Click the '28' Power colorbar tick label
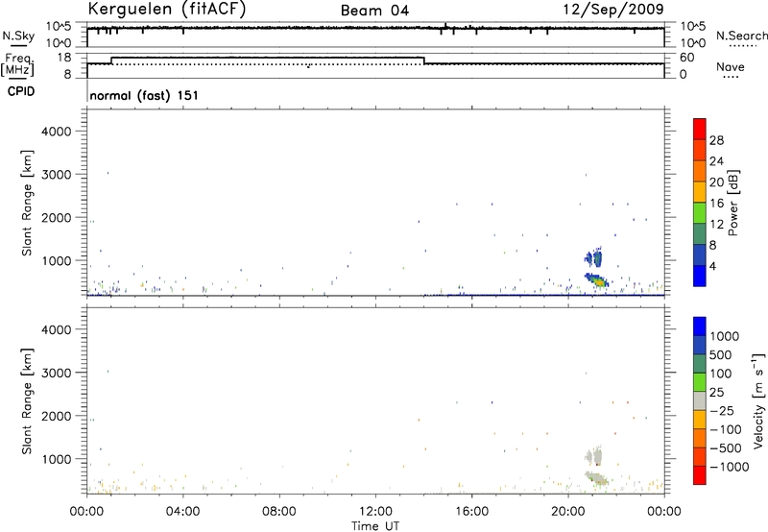 click(716, 140)
